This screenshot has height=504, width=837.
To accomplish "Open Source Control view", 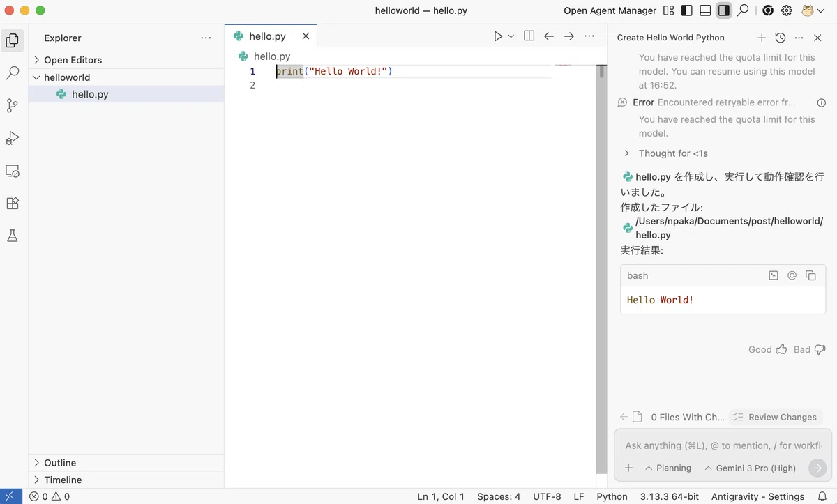I will 12,105.
